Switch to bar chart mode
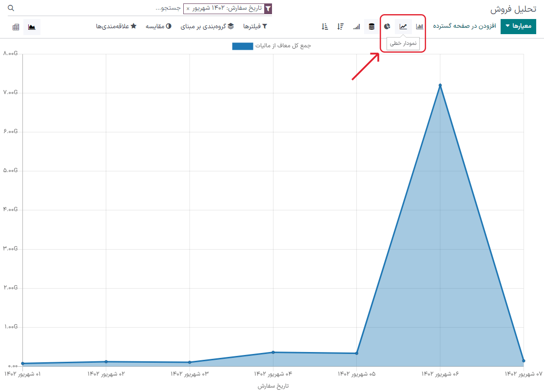The height and width of the screenshot is (392, 544). point(419,26)
